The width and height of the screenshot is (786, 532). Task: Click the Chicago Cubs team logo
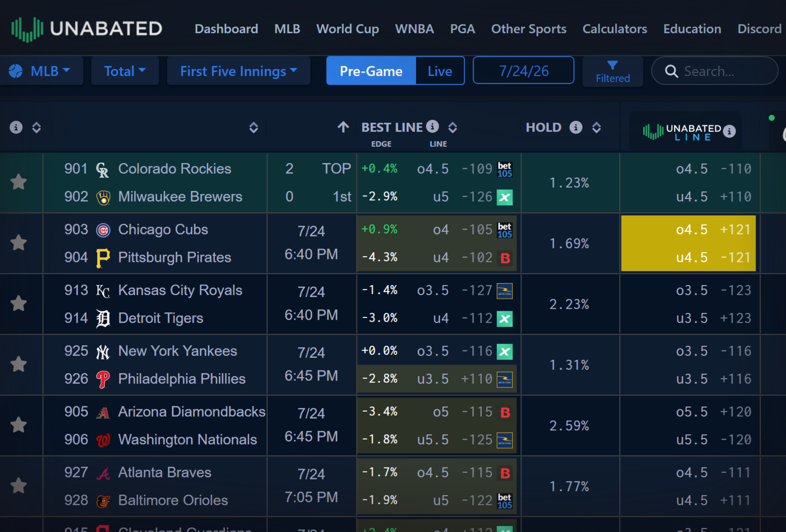pos(103,230)
